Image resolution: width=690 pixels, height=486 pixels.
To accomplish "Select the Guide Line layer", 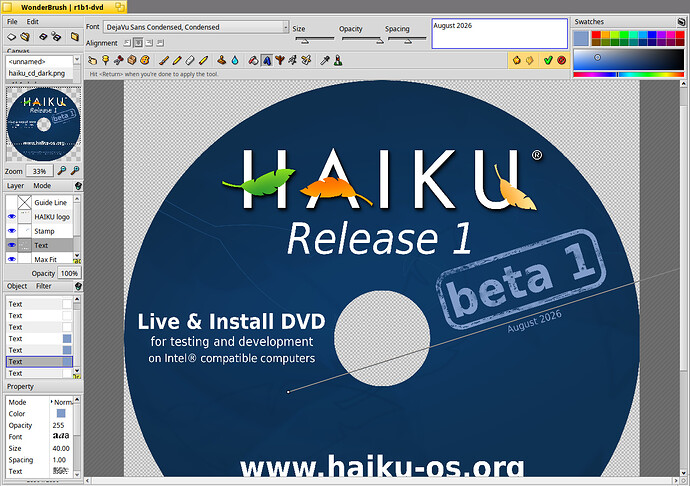I will [x=51, y=202].
